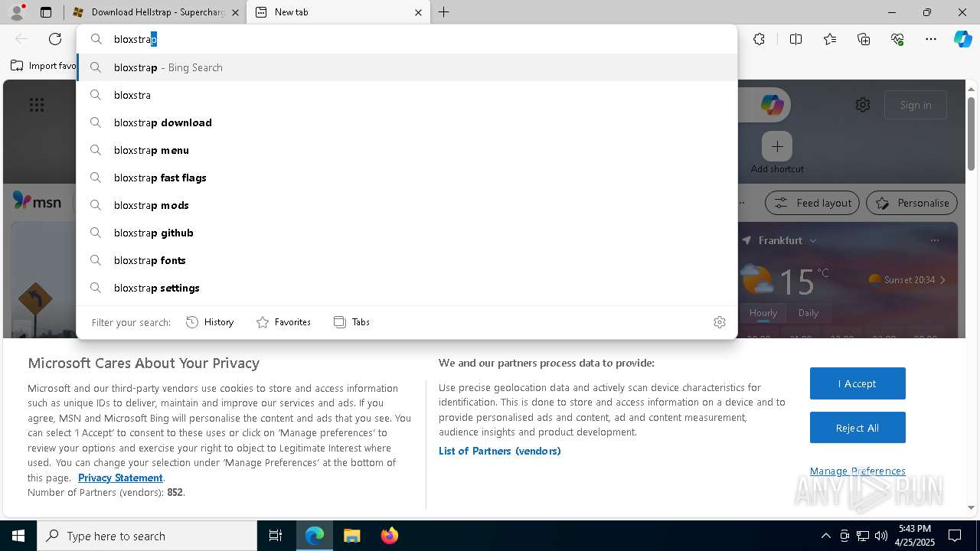
Task: Show hidden system tray icons
Action: (825, 536)
